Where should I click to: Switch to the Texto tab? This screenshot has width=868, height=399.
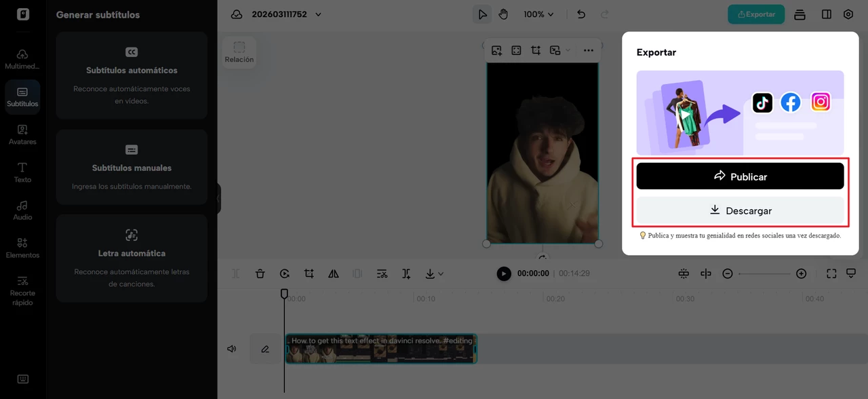[x=22, y=172]
